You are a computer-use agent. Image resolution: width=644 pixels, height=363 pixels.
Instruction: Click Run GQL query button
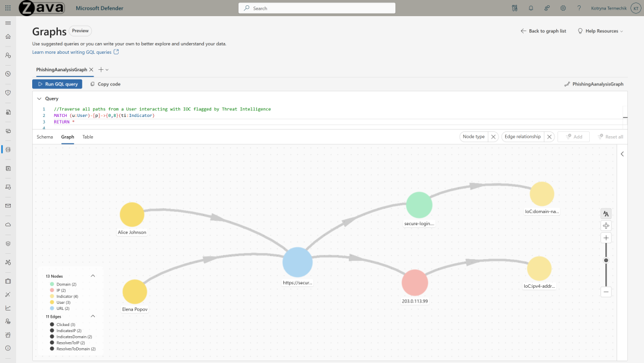coord(57,84)
